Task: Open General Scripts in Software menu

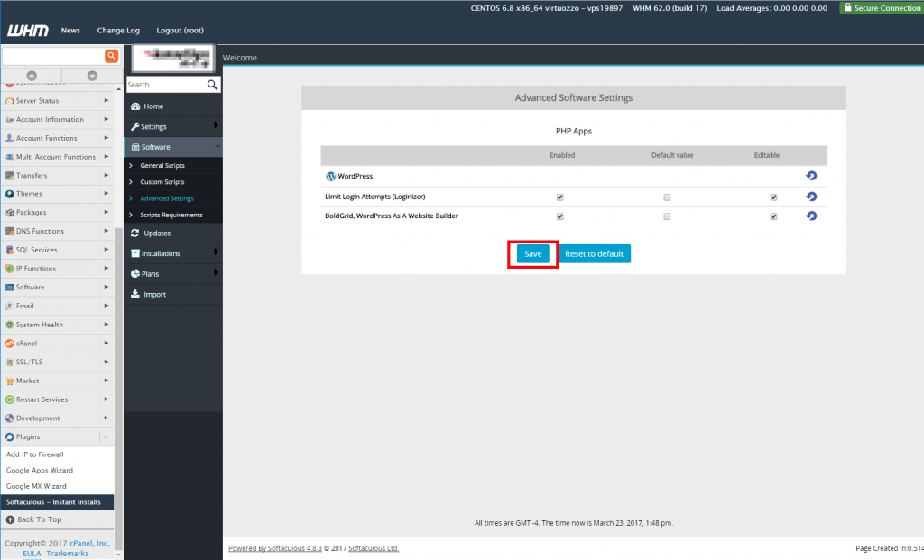Action: point(162,165)
